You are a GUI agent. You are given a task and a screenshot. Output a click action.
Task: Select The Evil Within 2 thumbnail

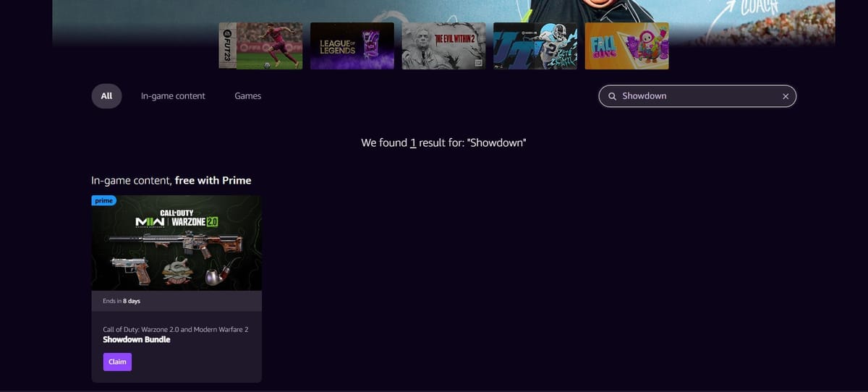[x=443, y=46]
